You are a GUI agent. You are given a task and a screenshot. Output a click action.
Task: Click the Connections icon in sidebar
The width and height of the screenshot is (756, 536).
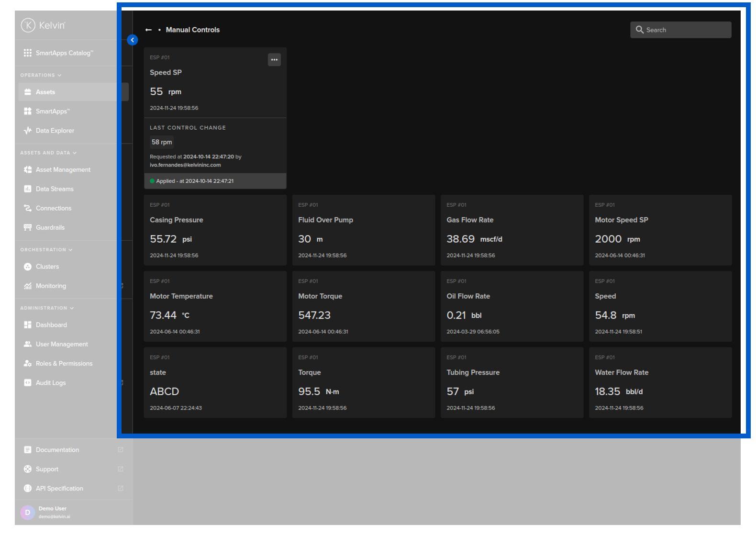(x=28, y=208)
